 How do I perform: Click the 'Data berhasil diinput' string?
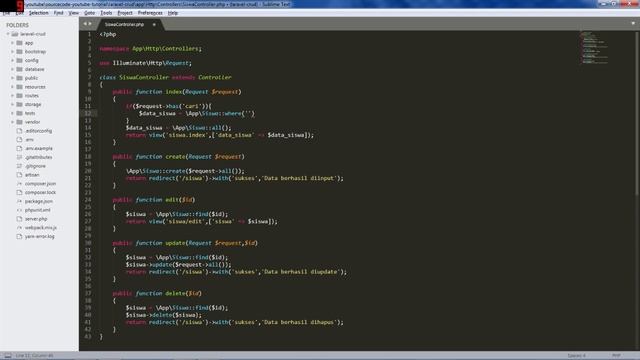point(300,178)
